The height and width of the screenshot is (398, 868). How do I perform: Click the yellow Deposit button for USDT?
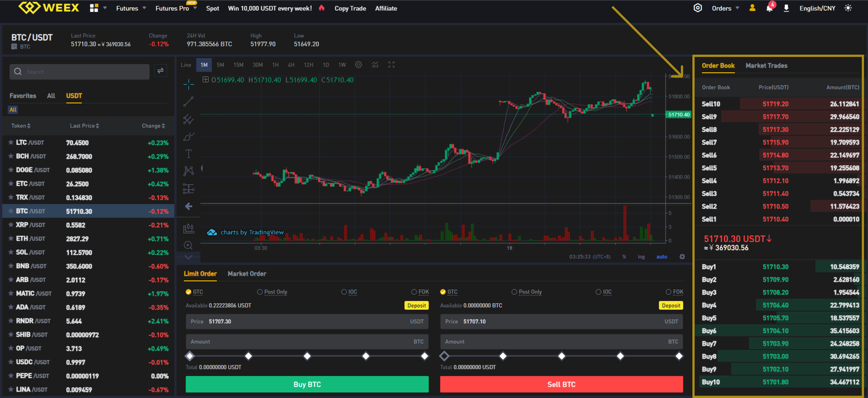click(x=417, y=306)
